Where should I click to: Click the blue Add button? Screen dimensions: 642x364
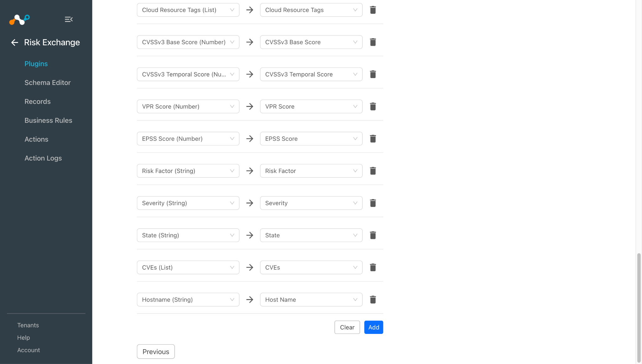[x=374, y=327]
